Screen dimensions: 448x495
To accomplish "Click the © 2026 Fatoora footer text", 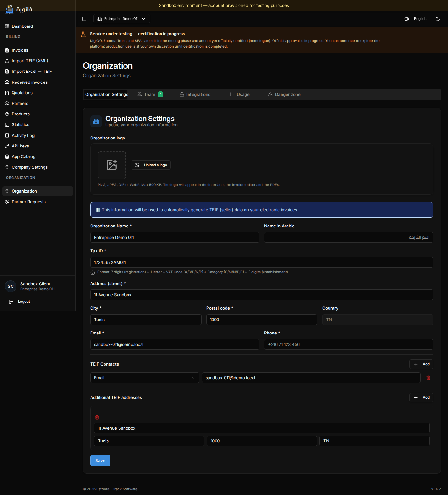I will 110,489.
